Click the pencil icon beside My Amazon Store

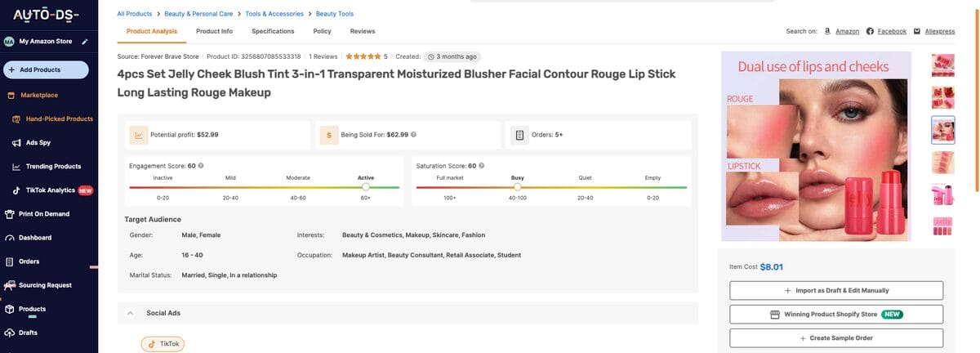tap(85, 41)
